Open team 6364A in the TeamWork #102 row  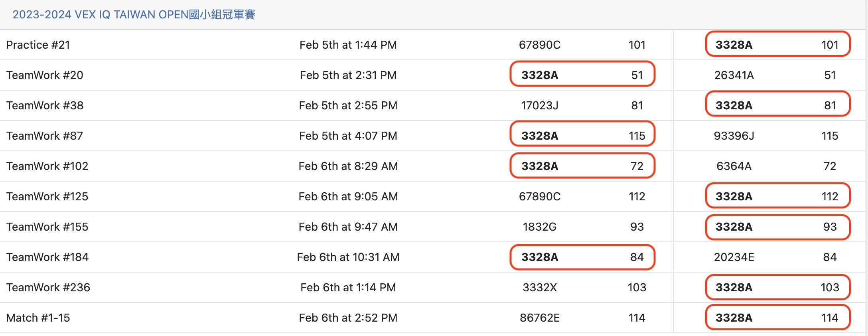pos(734,166)
